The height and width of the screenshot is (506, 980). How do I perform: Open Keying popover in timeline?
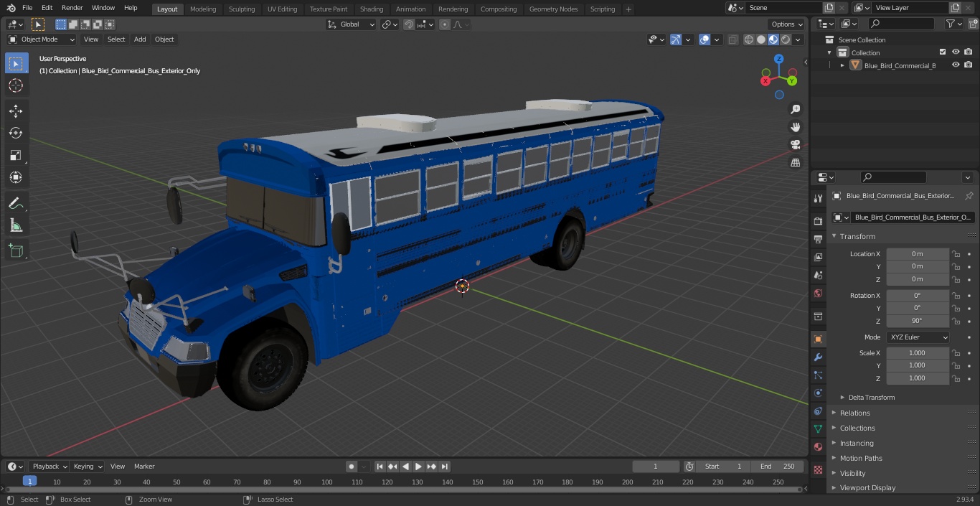pos(88,467)
